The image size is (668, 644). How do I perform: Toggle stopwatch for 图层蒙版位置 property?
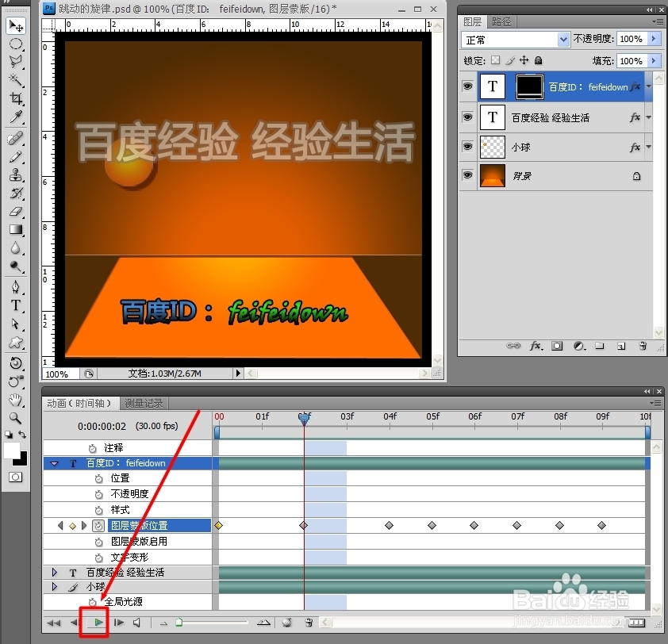[98, 526]
